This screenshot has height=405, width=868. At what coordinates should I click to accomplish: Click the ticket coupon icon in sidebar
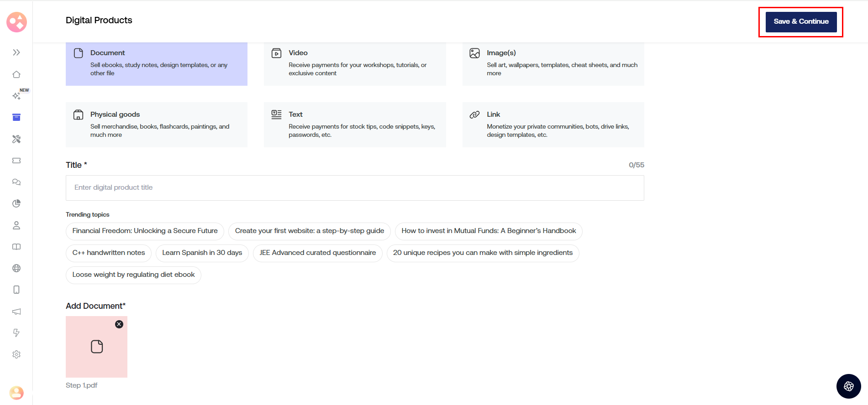tap(16, 161)
